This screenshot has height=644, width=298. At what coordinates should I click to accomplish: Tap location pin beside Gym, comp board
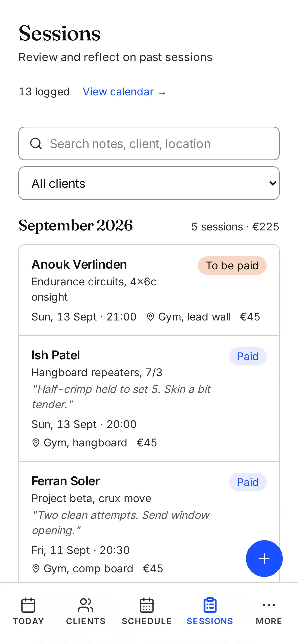click(x=36, y=569)
